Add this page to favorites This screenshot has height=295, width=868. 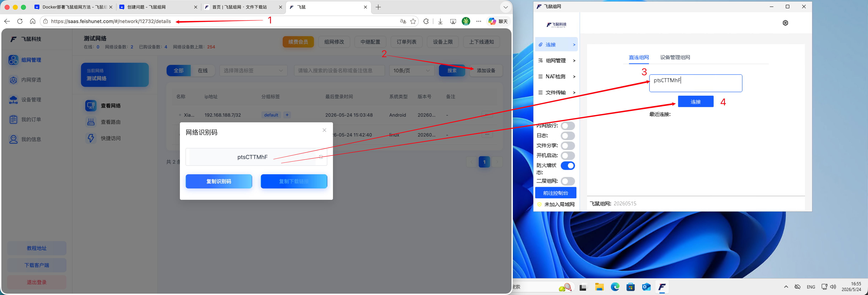coord(413,21)
